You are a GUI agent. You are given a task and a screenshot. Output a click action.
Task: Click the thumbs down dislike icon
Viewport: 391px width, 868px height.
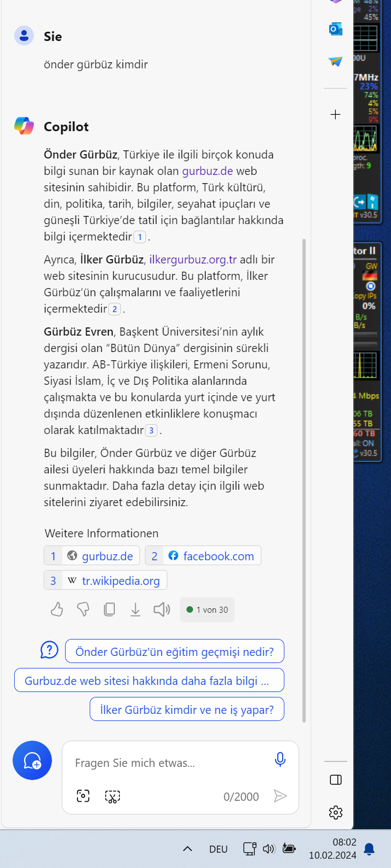83,609
